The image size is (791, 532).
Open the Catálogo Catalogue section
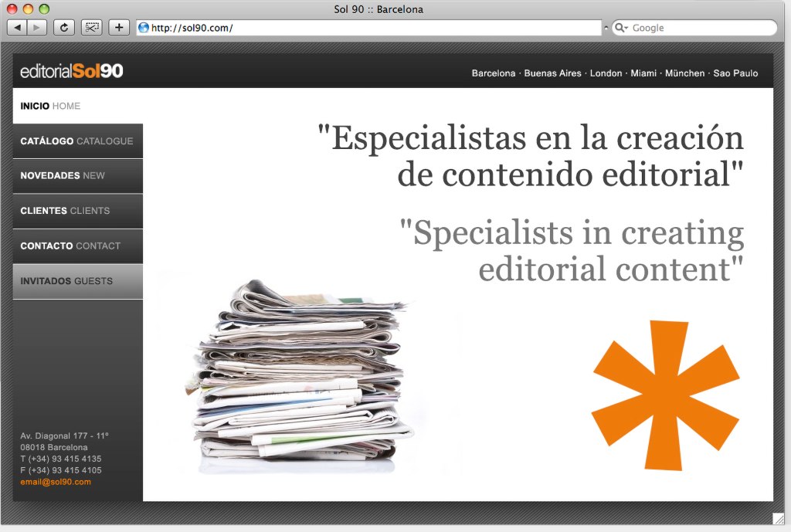click(77, 141)
